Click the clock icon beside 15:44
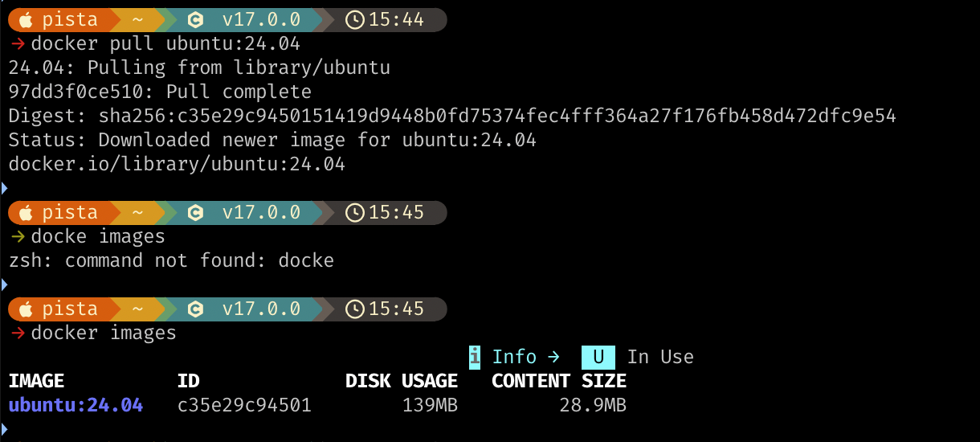980x442 pixels. point(355,20)
